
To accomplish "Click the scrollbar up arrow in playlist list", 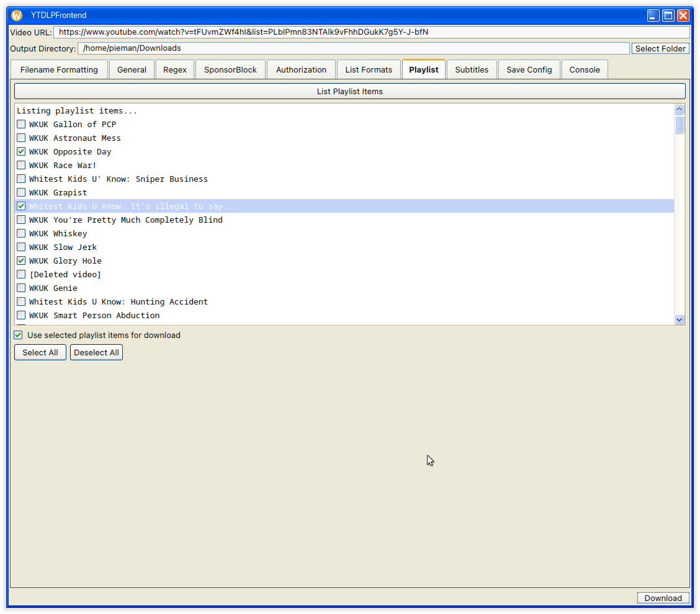I will point(679,109).
